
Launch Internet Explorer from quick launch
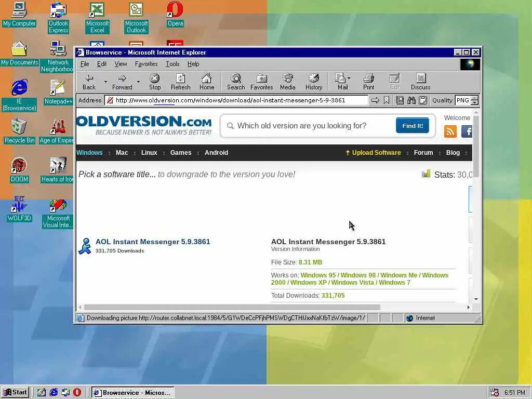[x=54, y=392]
